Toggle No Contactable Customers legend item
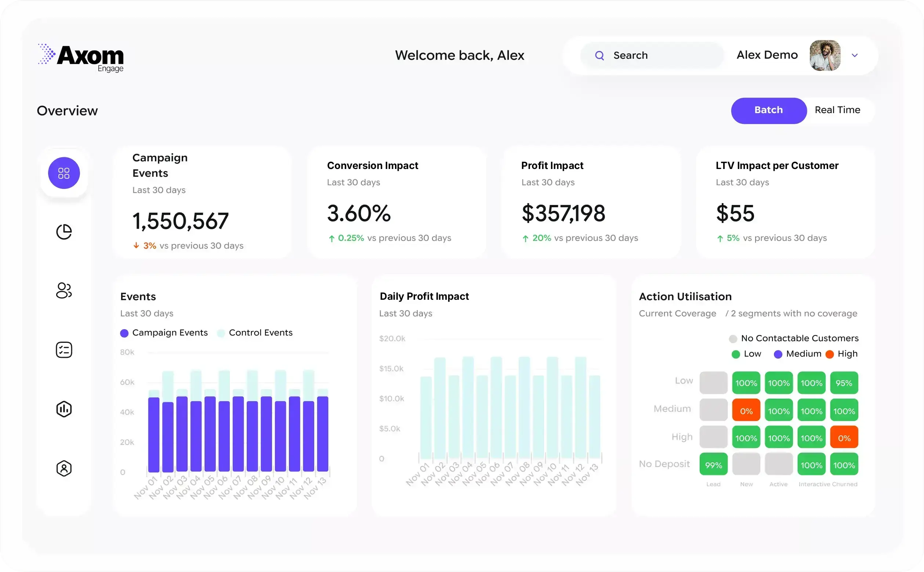924x572 pixels. pos(794,338)
